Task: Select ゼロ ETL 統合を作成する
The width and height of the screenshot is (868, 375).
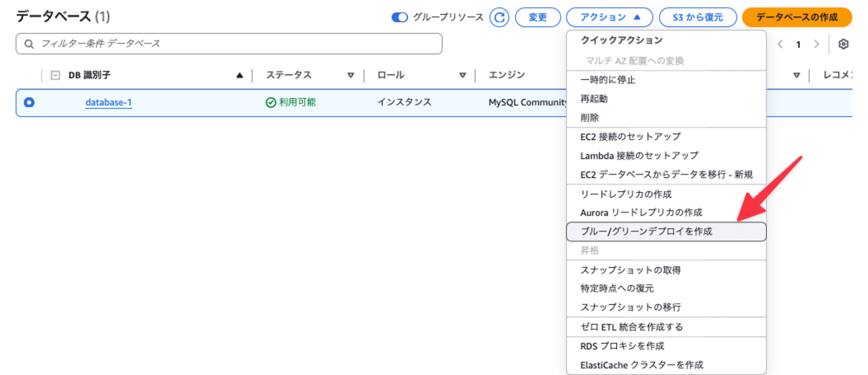Action: coord(666,327)
